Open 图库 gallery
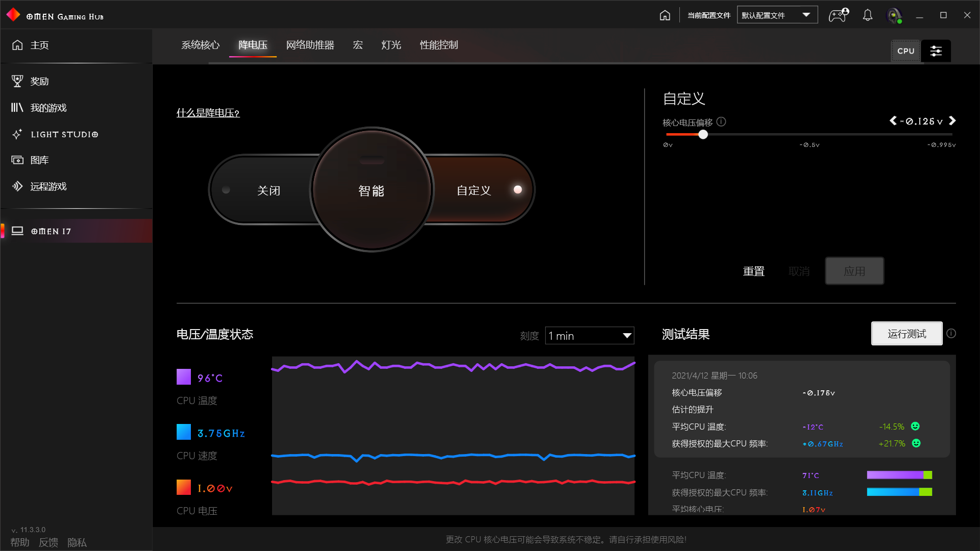The width and height of the screenshot is (980, 551). coord(76,160)
